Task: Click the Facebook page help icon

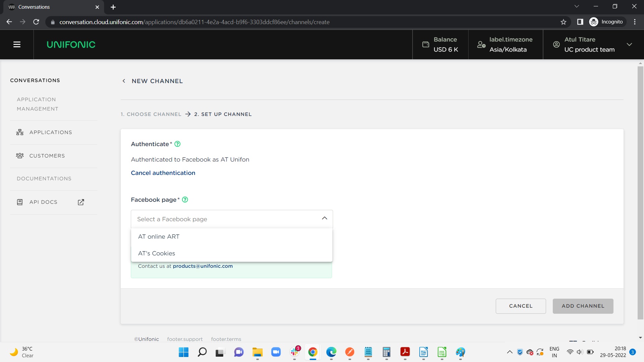Action: tap(185, 200)
